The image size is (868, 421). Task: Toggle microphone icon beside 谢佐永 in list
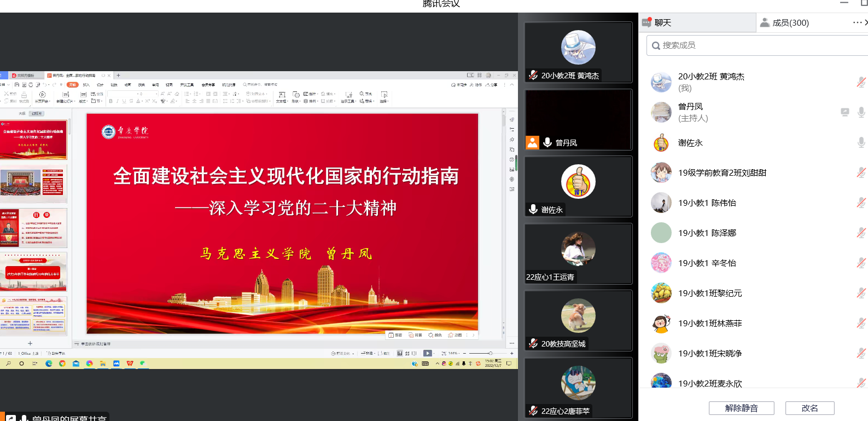coord(861,142)
